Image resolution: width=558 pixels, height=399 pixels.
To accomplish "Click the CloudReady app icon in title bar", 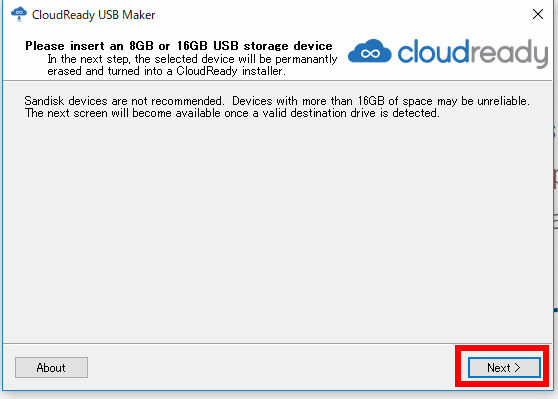I will pos(19,14).
